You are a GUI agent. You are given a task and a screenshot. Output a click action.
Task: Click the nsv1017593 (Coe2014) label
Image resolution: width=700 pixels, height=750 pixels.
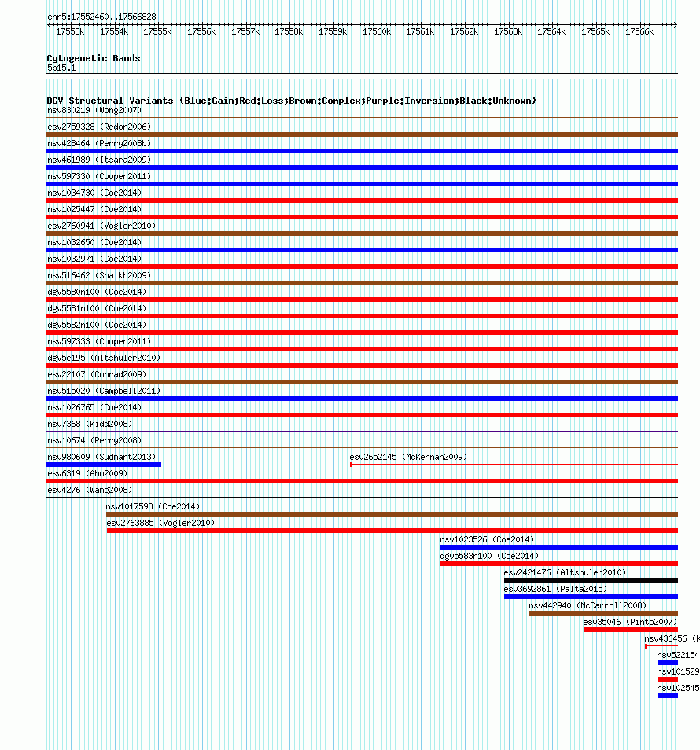tap(153, 506)
